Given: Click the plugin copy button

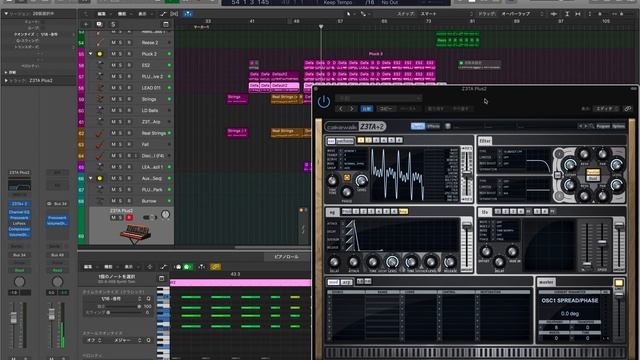Looking at the screenshot, I should pyautogui.click(x=386, y=109).
